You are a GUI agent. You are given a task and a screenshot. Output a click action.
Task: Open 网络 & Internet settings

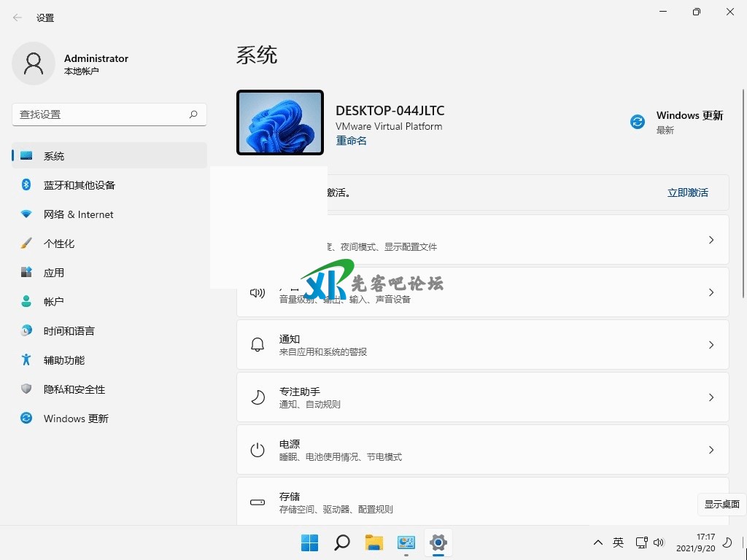point(78,214)
